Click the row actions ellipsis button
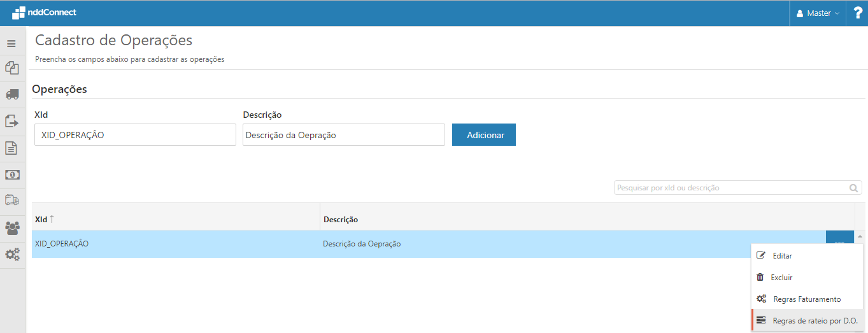The width and height of the screenshot is (868, 333). (x=839, y=238)
